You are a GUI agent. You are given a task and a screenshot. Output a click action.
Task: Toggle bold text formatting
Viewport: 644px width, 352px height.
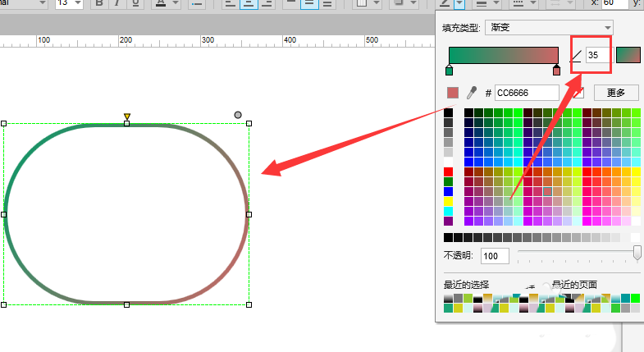click(99, 4)
